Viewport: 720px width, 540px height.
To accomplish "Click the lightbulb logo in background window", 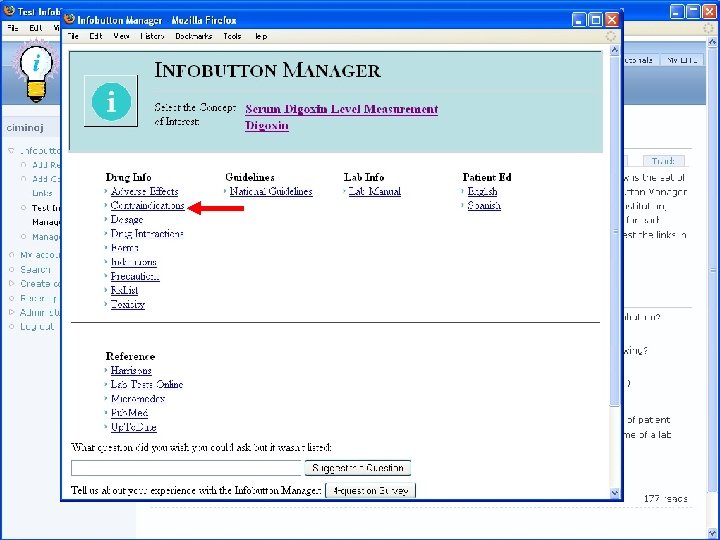I will coord(36,71).
